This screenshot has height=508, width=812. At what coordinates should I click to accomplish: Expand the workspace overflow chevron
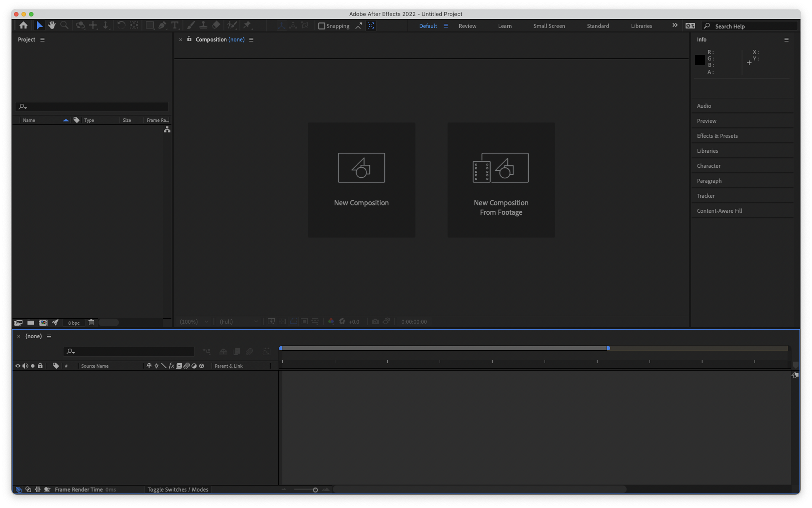tap(675, 25)
